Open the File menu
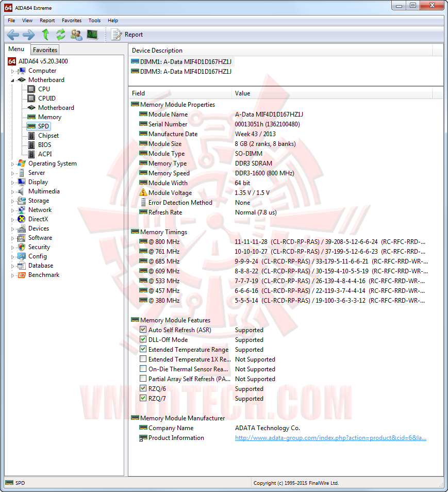 (x=11, y=21)
